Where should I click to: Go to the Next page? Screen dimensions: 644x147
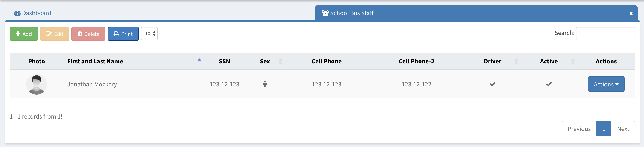[x=623, y=129]
